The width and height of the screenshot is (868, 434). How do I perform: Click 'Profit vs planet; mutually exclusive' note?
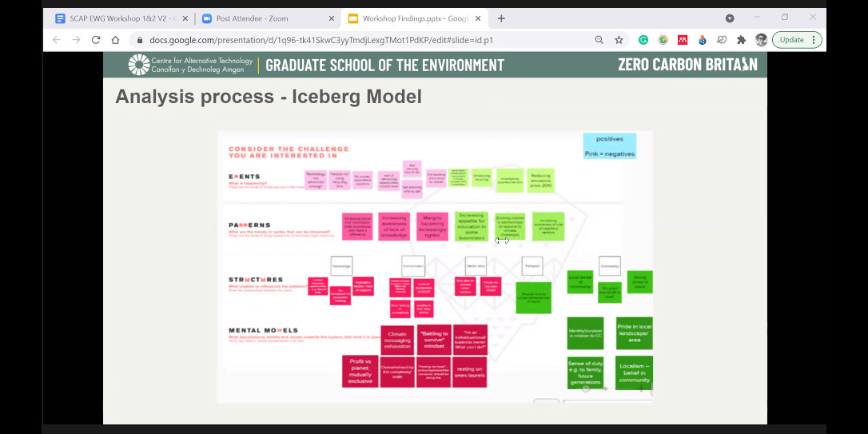360,372
